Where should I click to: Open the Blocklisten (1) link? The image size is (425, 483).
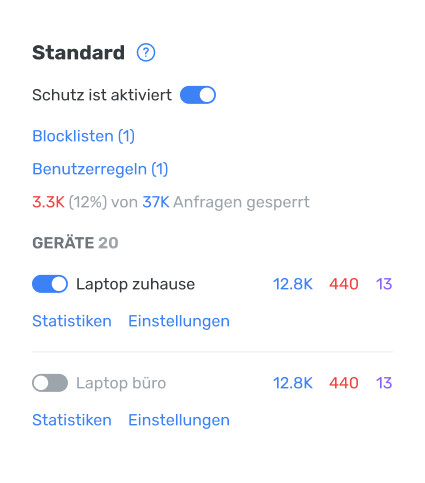click(83, 136)
